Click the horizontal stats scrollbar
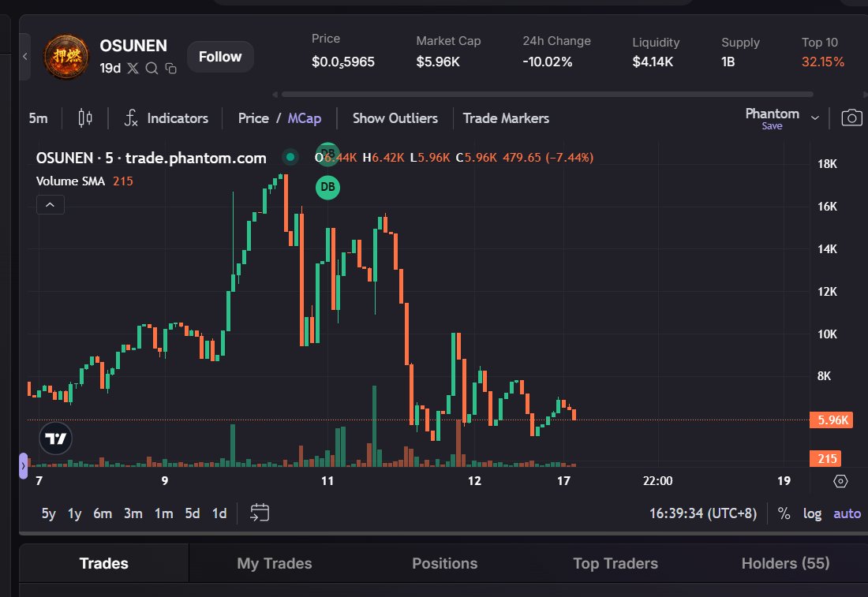 pyautogui.click(x=548, y=94)
